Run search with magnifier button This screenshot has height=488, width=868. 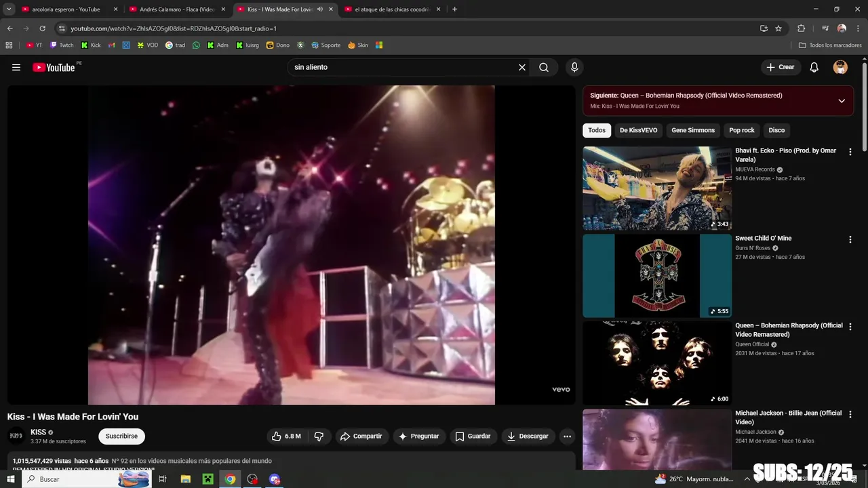click(544, 67)
